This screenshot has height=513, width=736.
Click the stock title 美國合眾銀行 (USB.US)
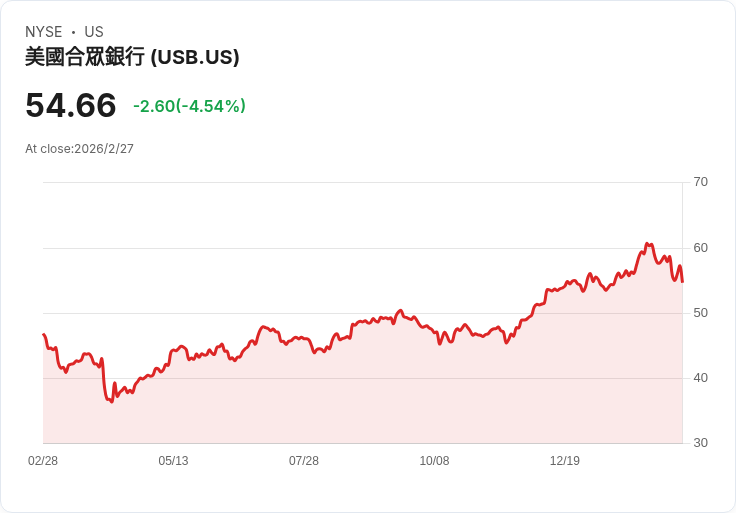tap(132, 57)
